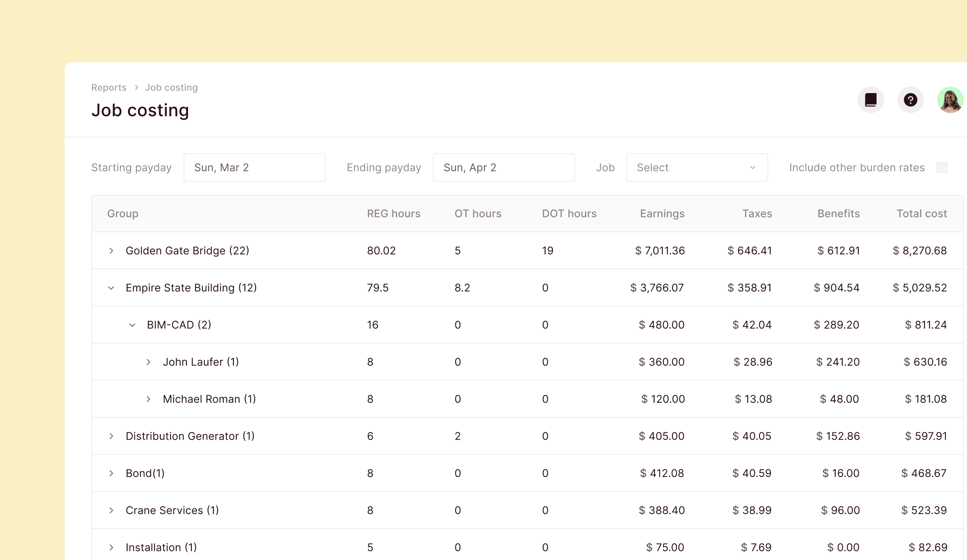This screenshot has width=967, height=560.
Task: Click the Job costing breadcrumb
Action: click(x=171, y=87)
